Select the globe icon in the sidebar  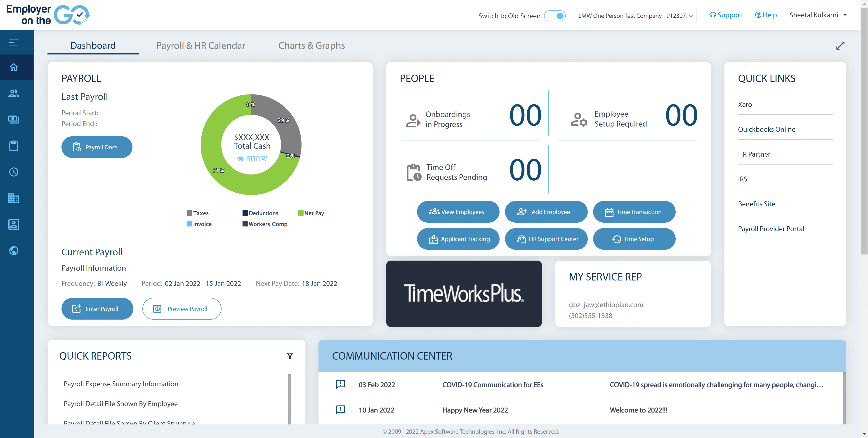14,250
